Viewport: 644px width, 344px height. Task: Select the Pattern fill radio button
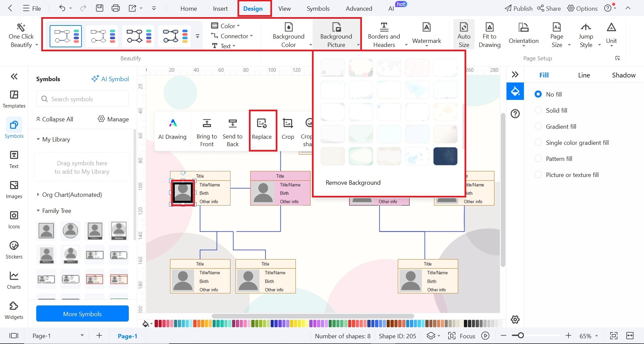tap(538, 159)
